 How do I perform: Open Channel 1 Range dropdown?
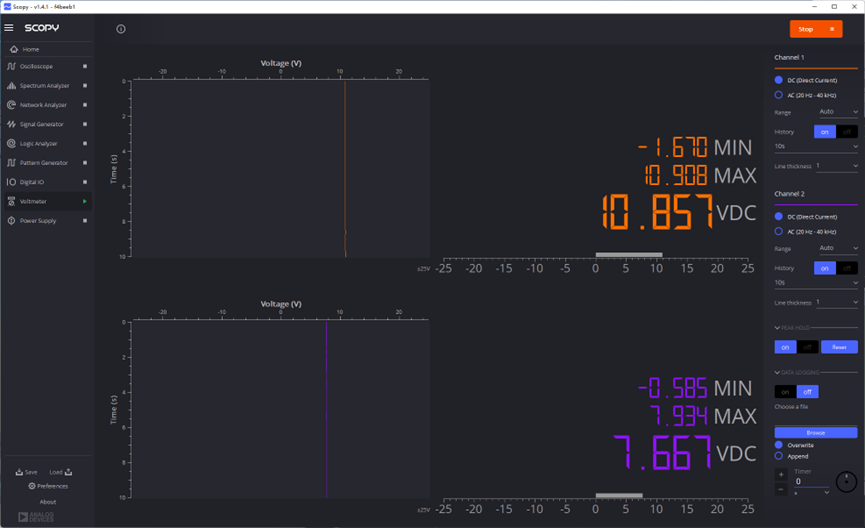point(838,111)
